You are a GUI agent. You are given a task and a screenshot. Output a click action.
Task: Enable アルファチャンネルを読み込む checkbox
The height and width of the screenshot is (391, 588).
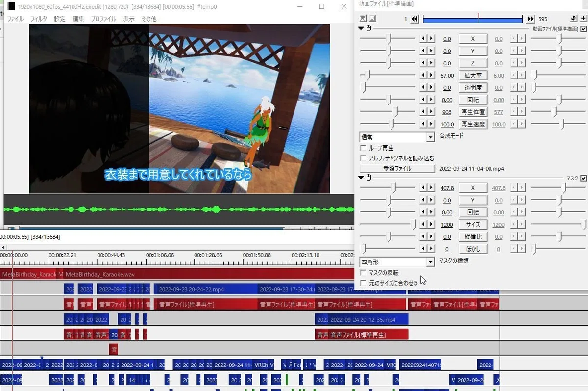coord(363,158)
